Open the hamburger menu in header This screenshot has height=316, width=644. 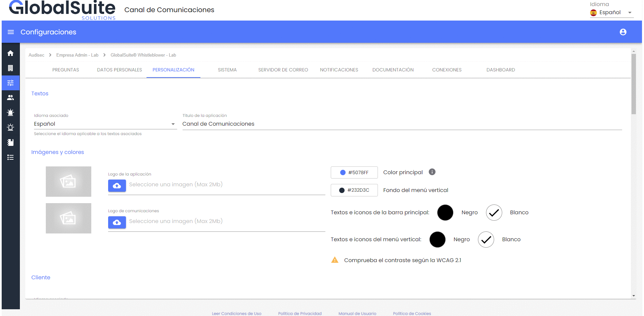11,32
